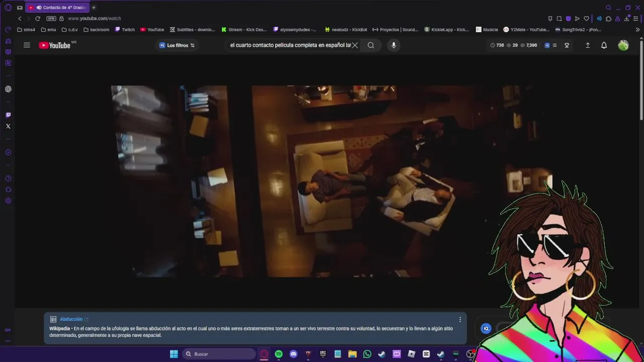Open the Y2Mate - YouTube... bookmark
This screenshot has width=644, height=362.
[526, 30]
